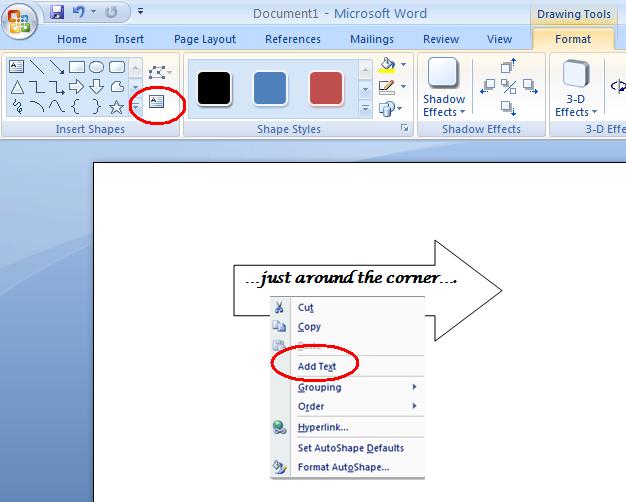Click the Redo icon

(111, 12)
